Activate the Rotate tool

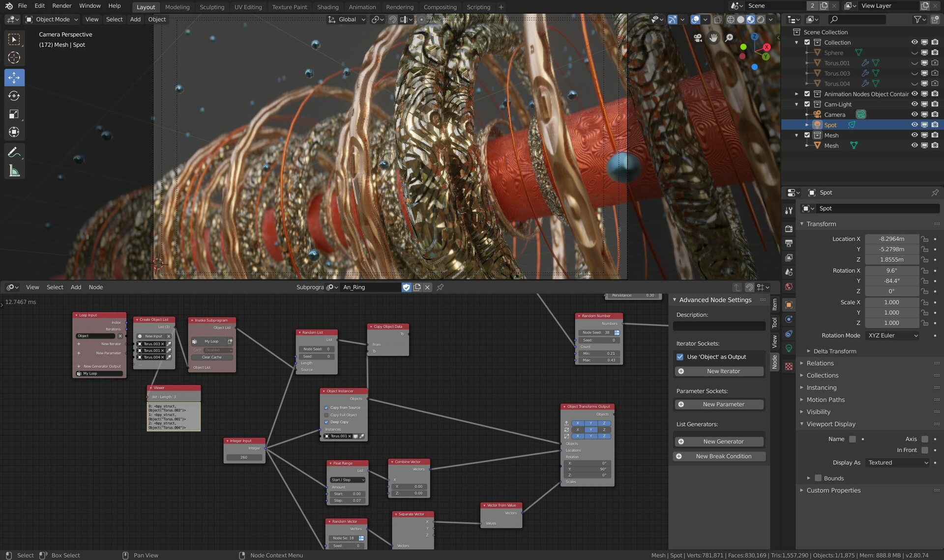[x=14, y=96]
